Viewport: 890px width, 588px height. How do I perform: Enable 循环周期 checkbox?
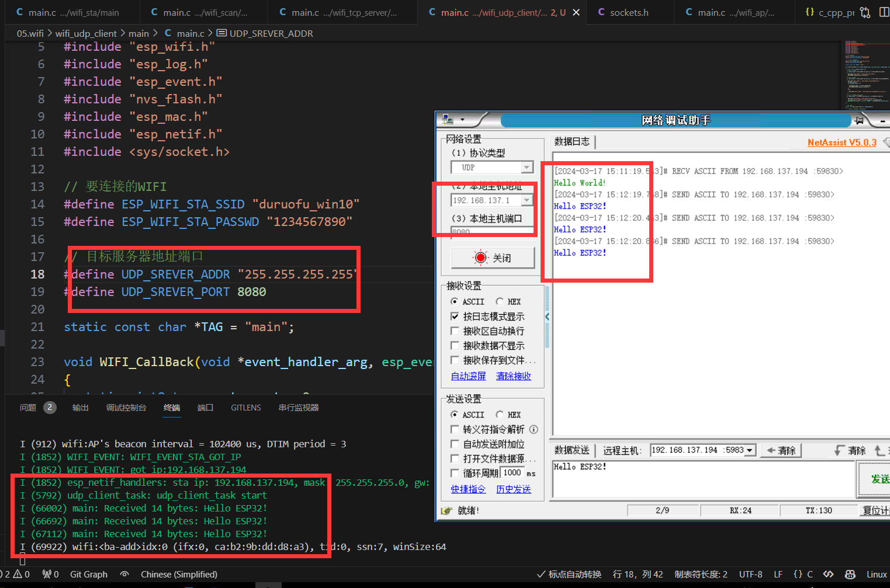[x=455, y=473]
